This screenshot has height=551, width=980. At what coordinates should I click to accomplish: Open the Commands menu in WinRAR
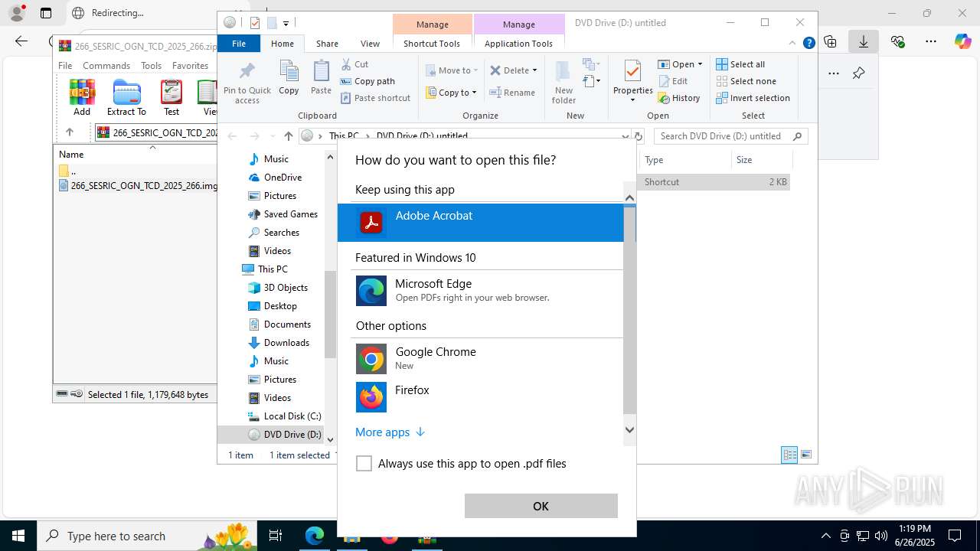106,66
